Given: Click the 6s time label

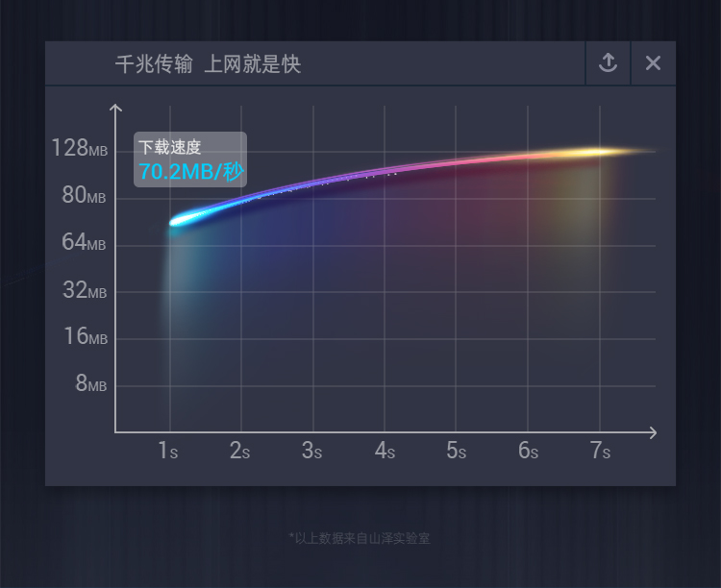Looking at the screenshot, I should click(x=528, y=450).
